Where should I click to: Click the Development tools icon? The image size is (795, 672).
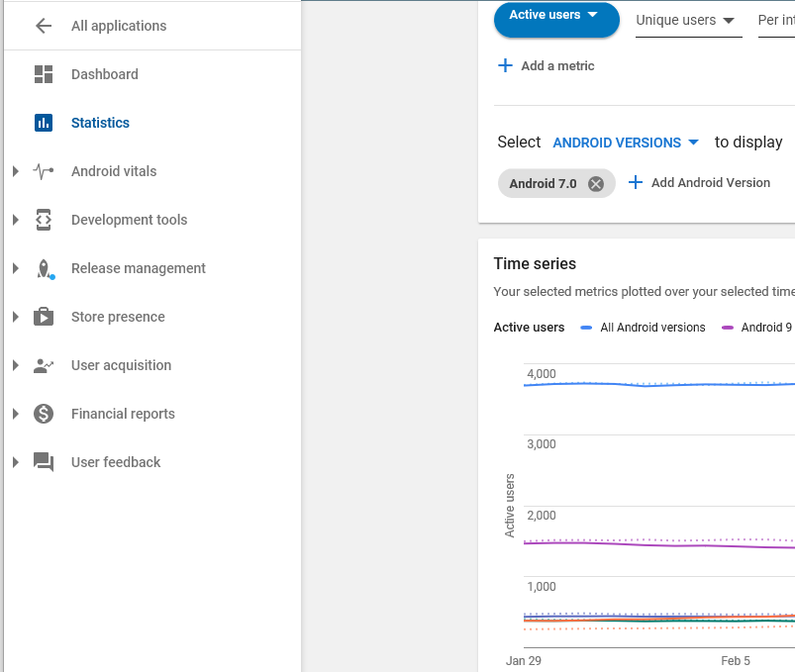click(x=44, y=220)
